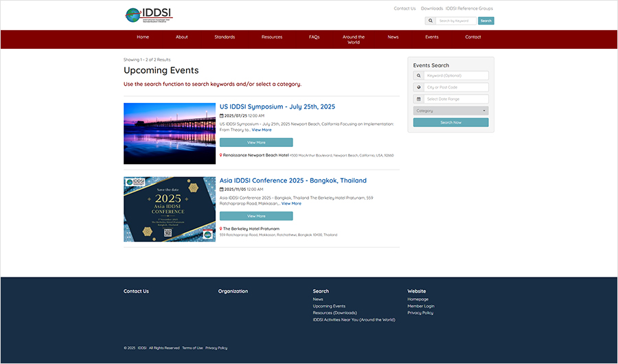Image resolution: width=618 pixels, height=364 pixels.
Task: Open the Category dropdown in Events Search
Action: [x=451, y=111]
